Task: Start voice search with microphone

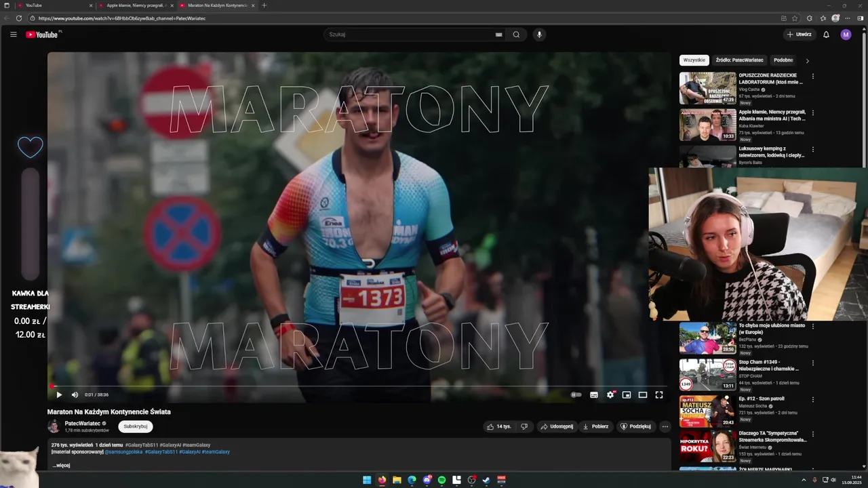Action: (539, 35)
